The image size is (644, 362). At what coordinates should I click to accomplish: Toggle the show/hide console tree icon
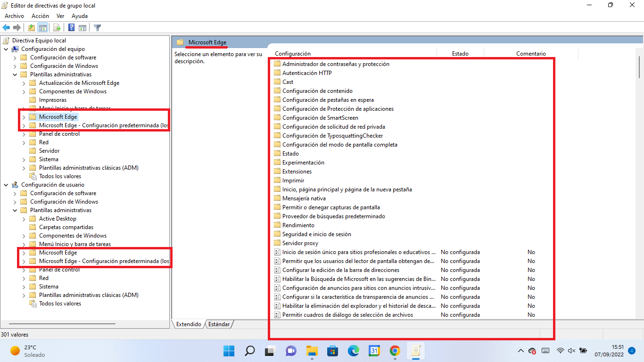pyautogui.click(x=42, y=28)
